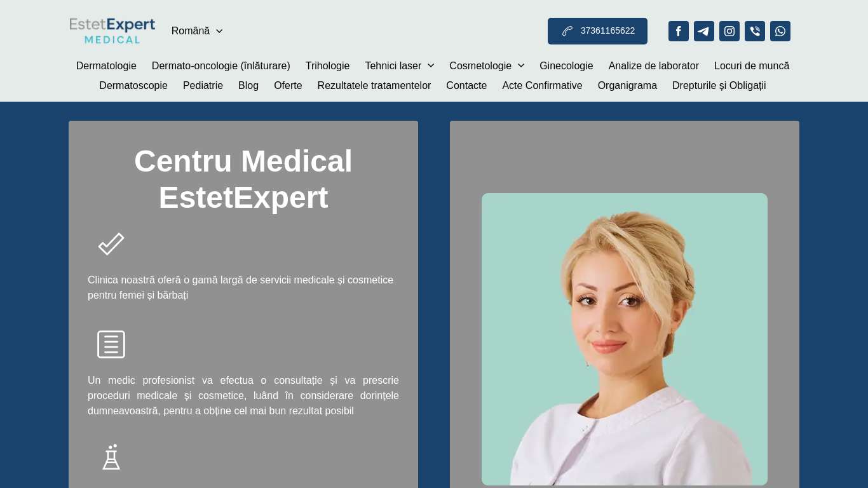Call phone number 37361165622 button
The width and height of the screenshot is (868, 488).
[597, 31]
